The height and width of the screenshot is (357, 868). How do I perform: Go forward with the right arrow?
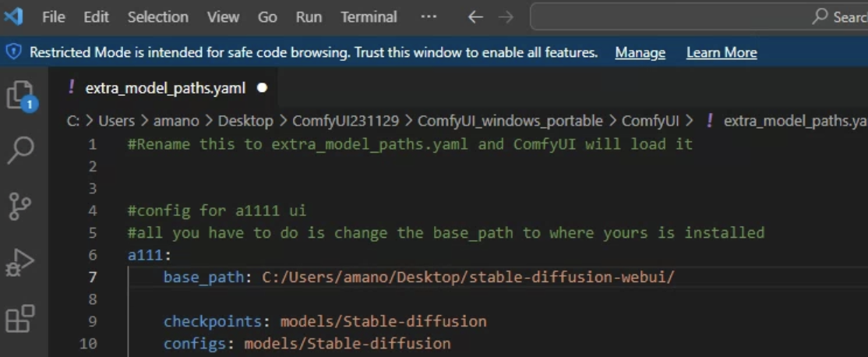pyautogui.click(x=506, y=17)
